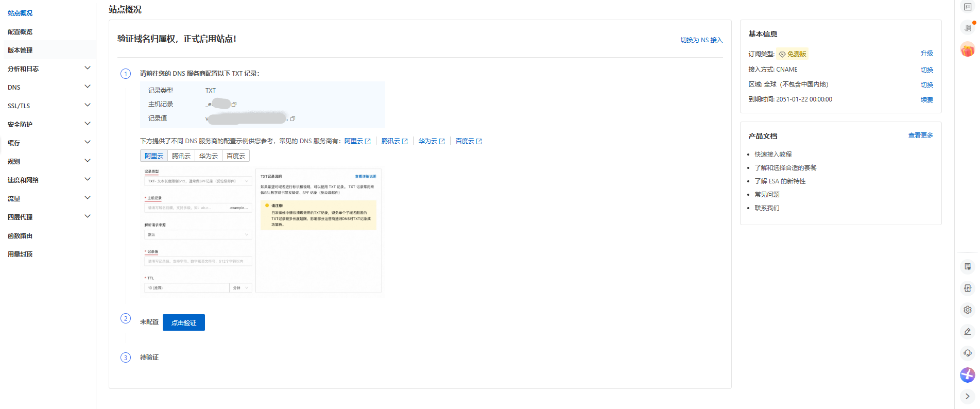980x409 pixels.
Task: Open the sort list icon with orange dot
Action: pos(968,27)
